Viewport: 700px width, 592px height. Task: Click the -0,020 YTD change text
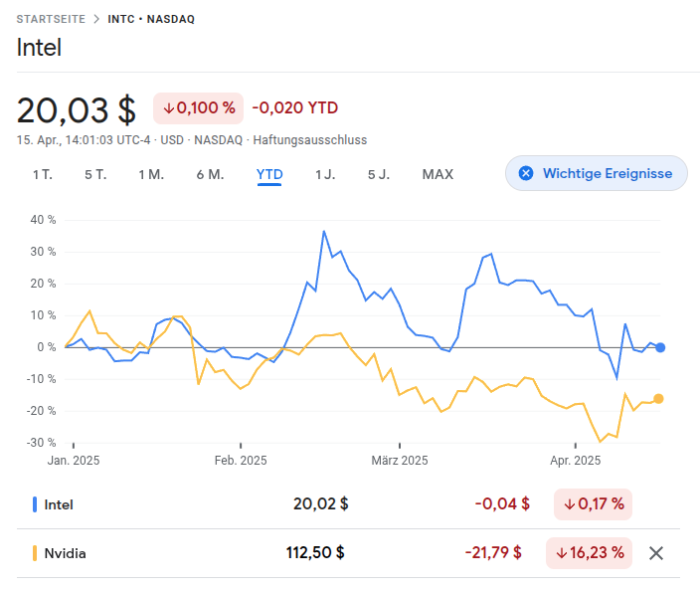(295, 107)
